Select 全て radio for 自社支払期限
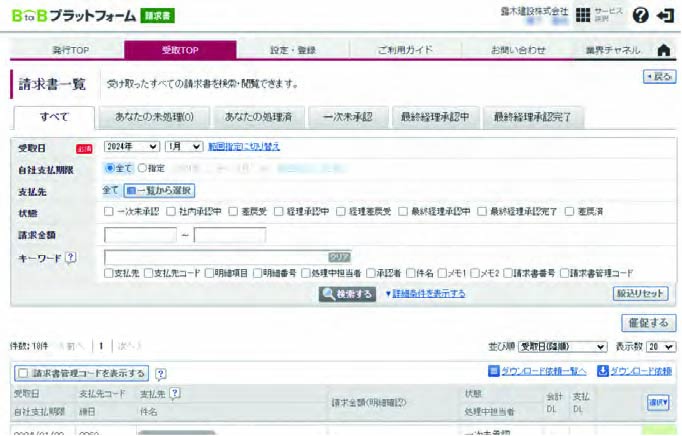The height and width of the screenshot is (436, 682). (x=110, y=168)
